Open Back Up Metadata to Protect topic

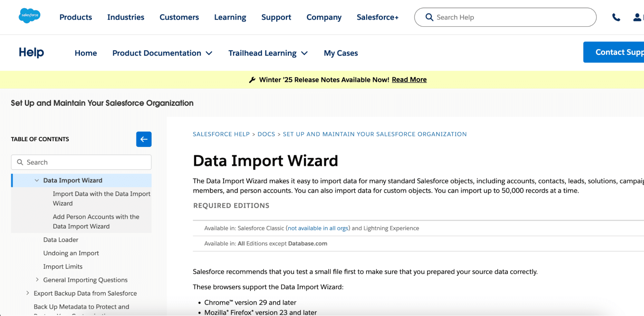tap(81, 307)
